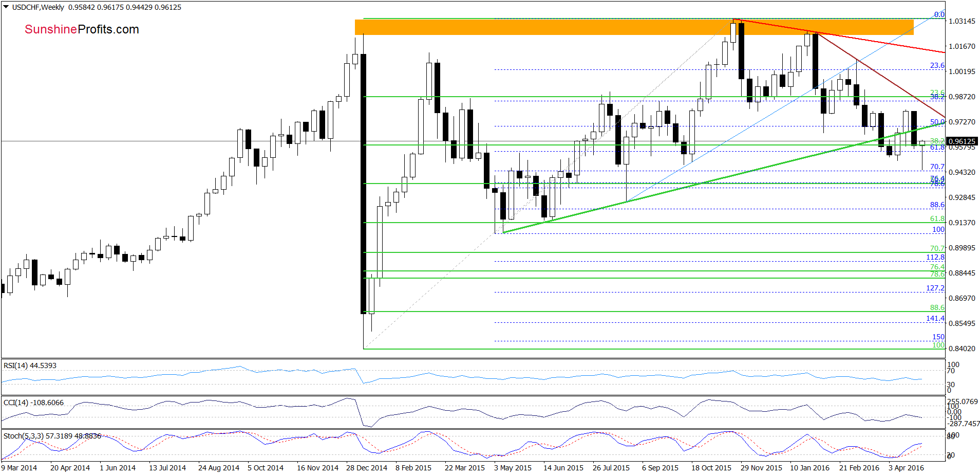Click the 0.88445 price axis label
This screenshot has width=980, height=475.
pos(962,273)
